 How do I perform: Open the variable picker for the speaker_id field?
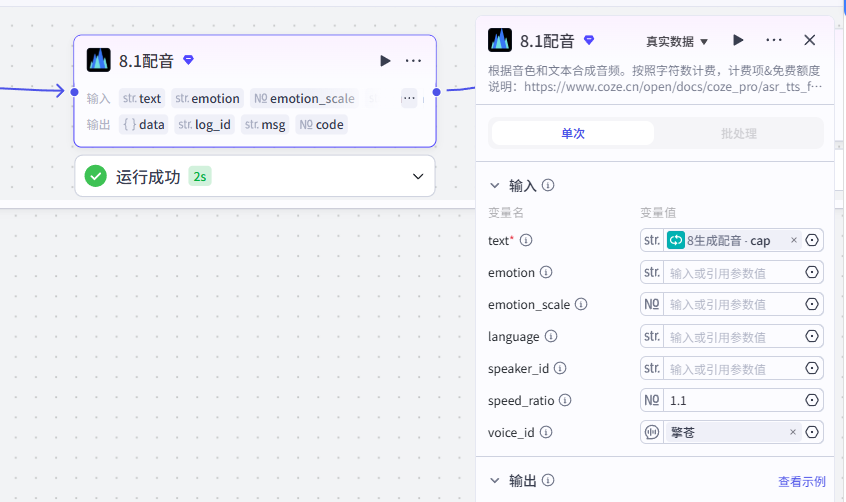(x=812, y=368)
